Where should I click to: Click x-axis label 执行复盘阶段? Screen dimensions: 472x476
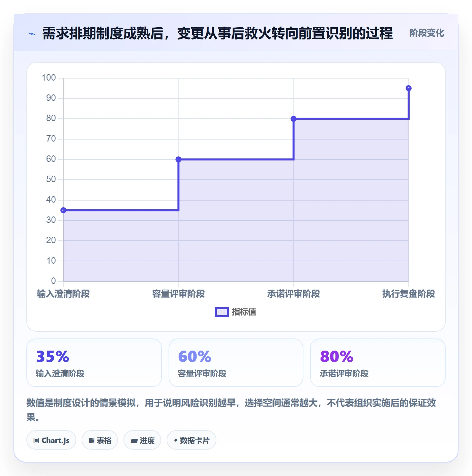pyautogui.click(x=409, y=294)
